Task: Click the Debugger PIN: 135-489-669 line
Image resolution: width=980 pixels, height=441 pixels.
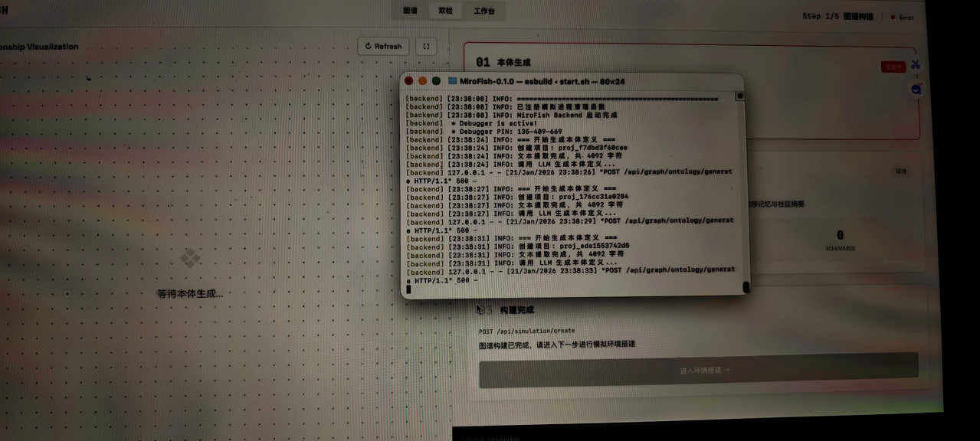Action: tap(484, 131)
